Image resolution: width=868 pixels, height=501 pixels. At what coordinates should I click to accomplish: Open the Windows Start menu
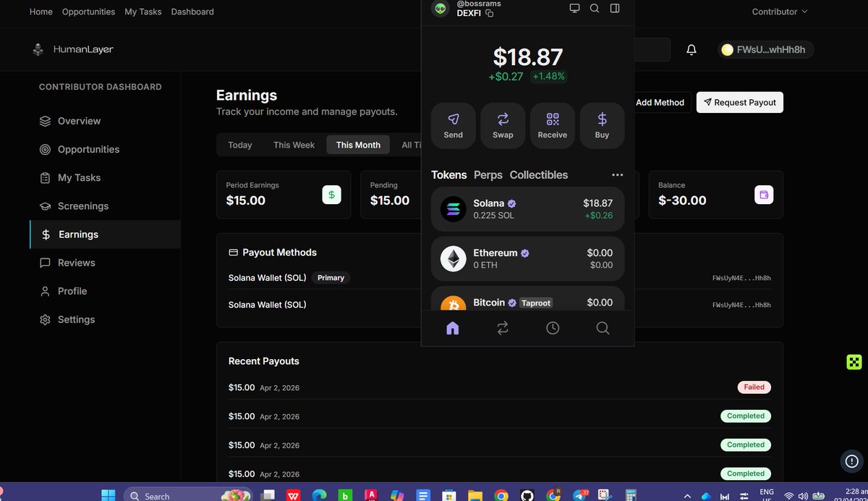[x=109, y=495]
